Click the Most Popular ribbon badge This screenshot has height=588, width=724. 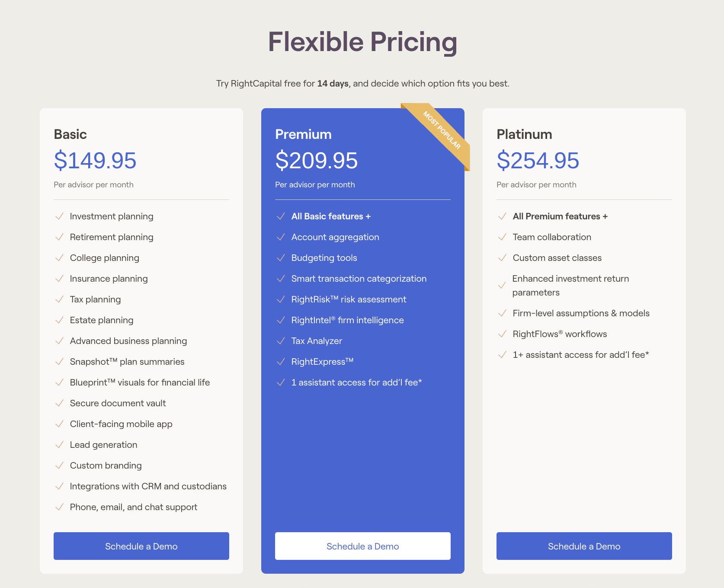click(x=442, y=130)
